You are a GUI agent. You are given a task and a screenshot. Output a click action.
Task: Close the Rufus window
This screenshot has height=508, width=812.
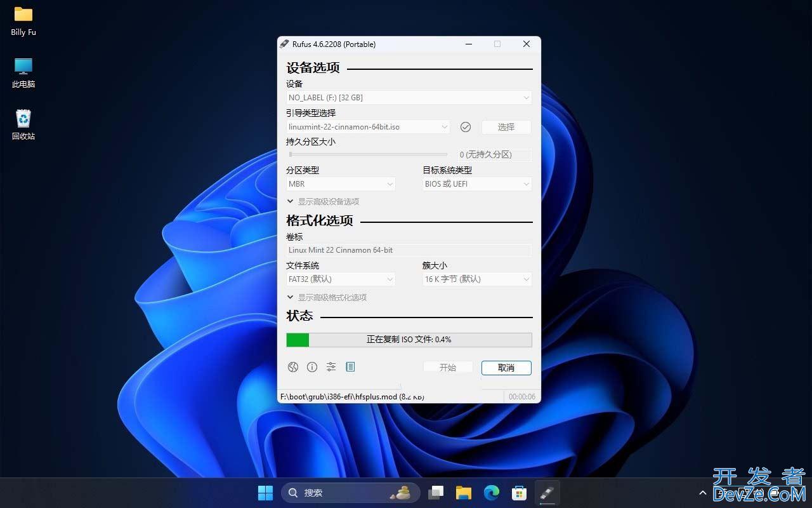coord(527,44)
